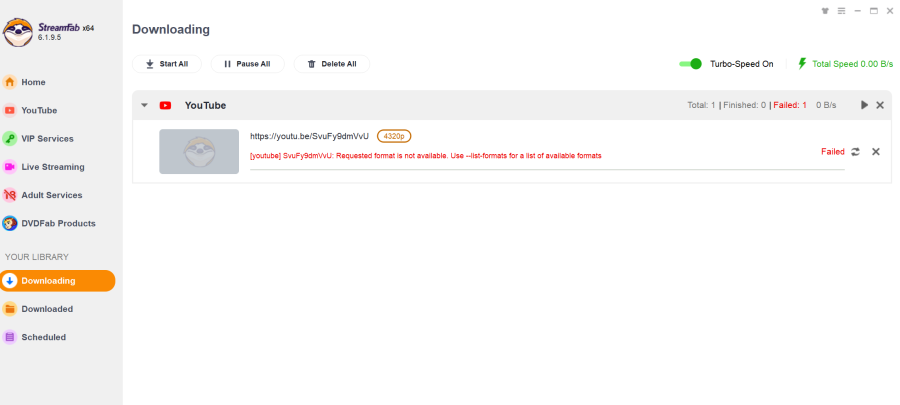
Task: Open the Scheduled library
Action: (44, 337)
